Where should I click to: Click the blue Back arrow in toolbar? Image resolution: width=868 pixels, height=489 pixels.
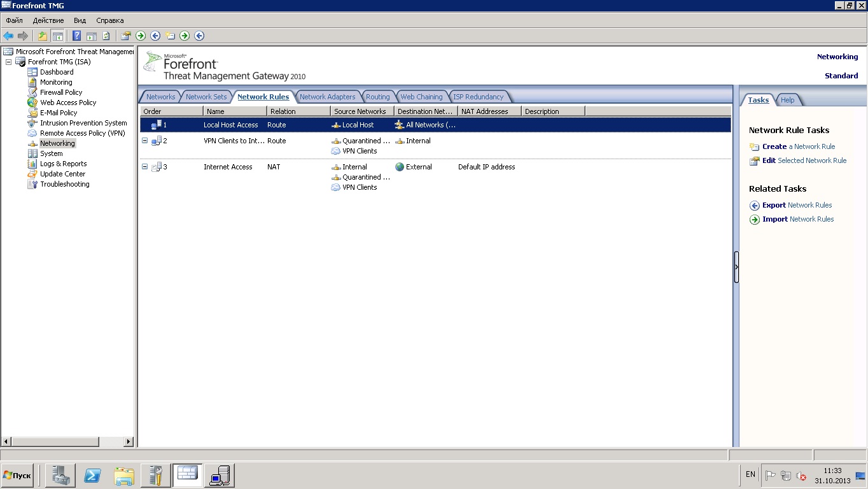click(8, 36)
